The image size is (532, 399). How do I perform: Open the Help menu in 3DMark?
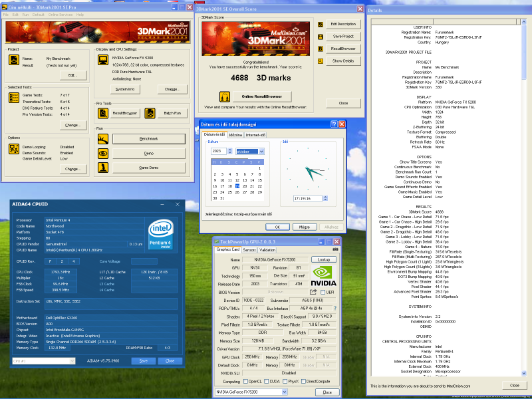coord(80,15)
